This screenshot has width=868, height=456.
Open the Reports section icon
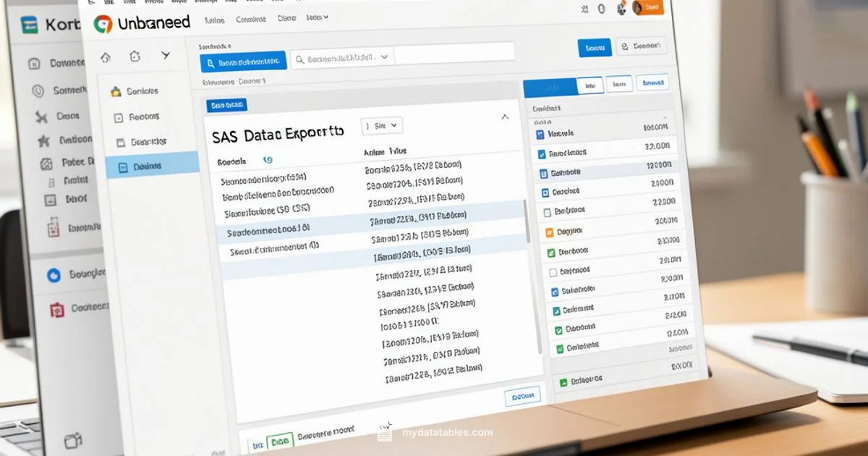pos(118,117)
